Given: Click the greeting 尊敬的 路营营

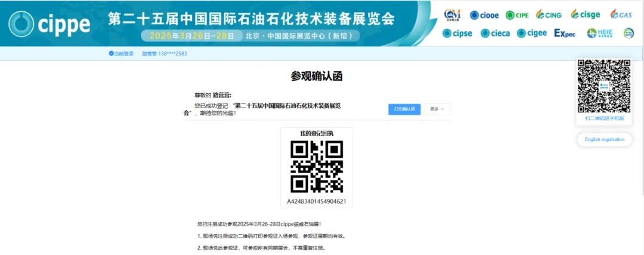Looking at the screenshot, I should (213, 95).
